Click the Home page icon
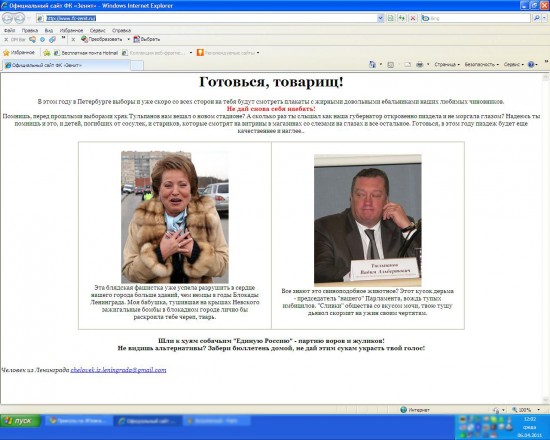Viewport: 550px width, 440px height. click(372, 65)
